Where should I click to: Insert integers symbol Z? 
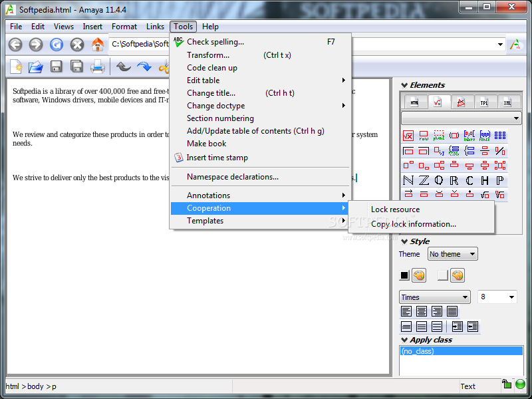[424, 180]
